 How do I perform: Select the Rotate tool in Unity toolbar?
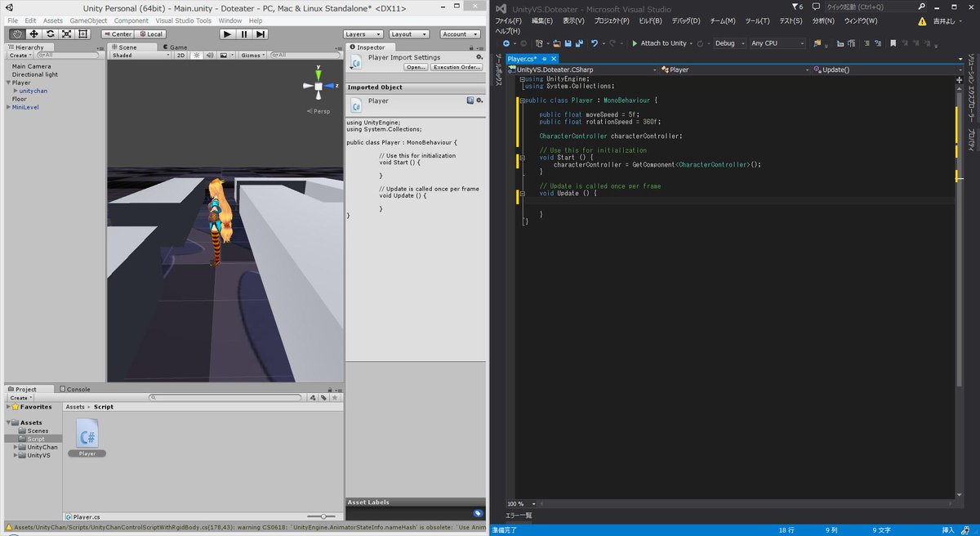(50, 34)
